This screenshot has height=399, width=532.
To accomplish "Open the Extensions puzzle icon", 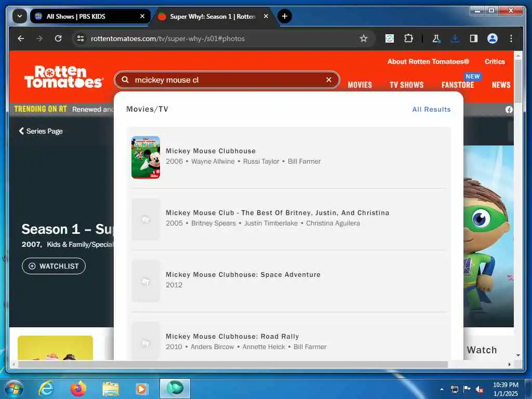I will coord(408,38).
